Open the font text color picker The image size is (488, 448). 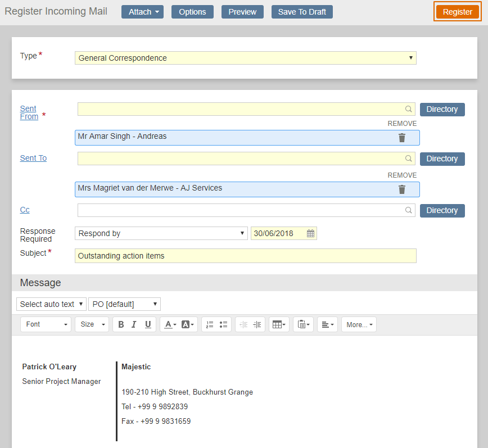(x=169, y=324)
